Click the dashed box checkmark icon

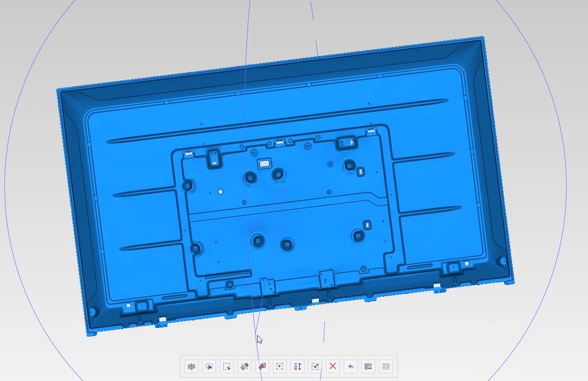point(316,366)
